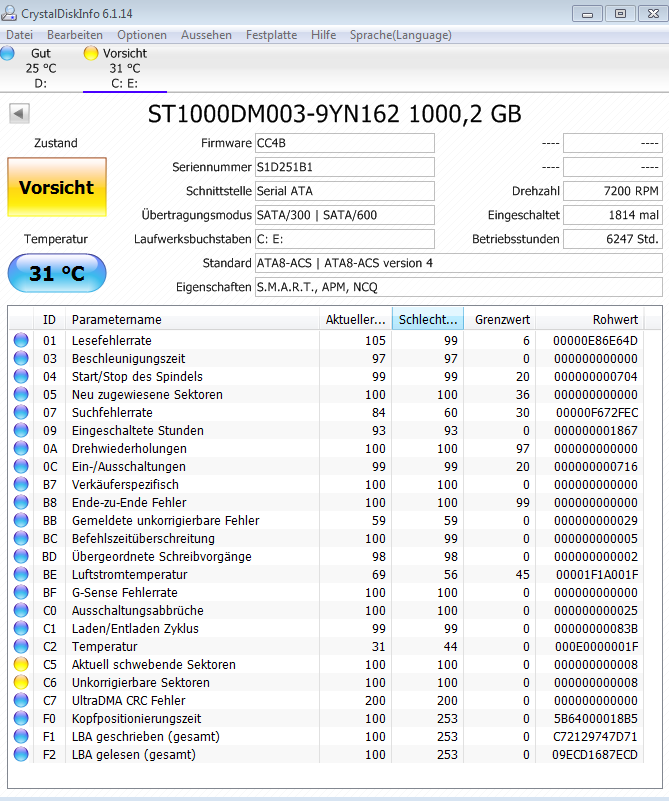Click the status dot for Suchfehlerrate
The height and width of the screenshot is (801, 669).
tap(21, 412)
